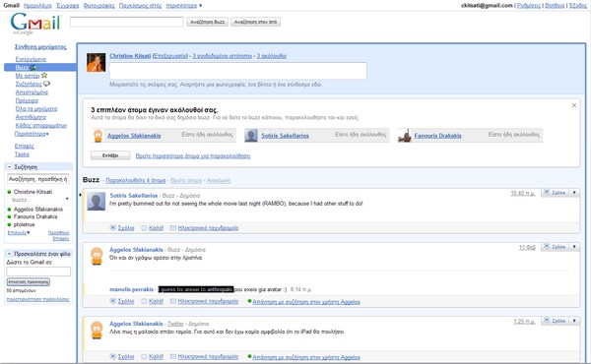
Task: Click Fanouris Drakakis avatar in followers box
Action: (x=405, y=136)
